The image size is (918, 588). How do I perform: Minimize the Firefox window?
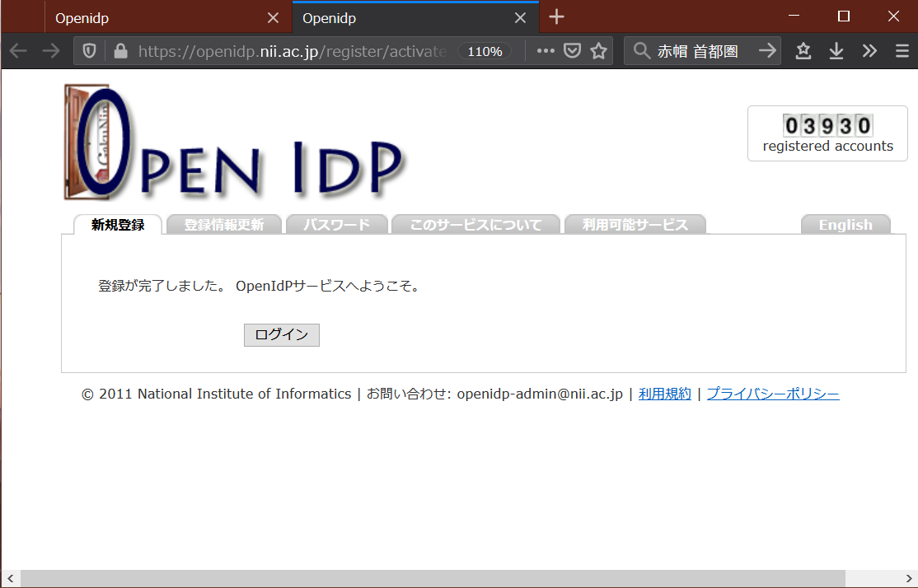[x=794, y=16]
